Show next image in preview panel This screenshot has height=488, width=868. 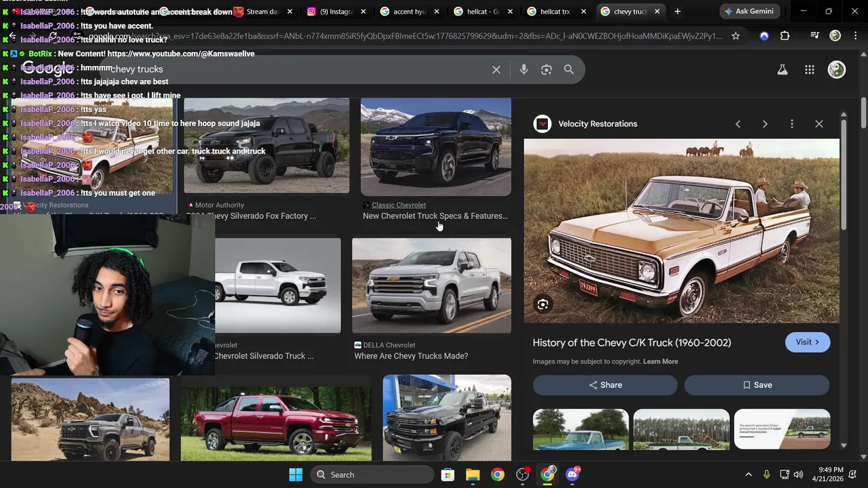coord(765,124)
